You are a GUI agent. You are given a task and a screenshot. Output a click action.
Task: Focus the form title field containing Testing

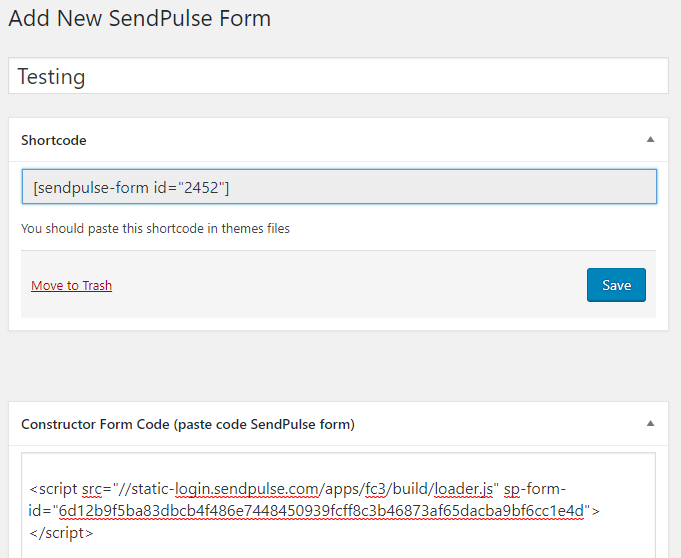338,76
